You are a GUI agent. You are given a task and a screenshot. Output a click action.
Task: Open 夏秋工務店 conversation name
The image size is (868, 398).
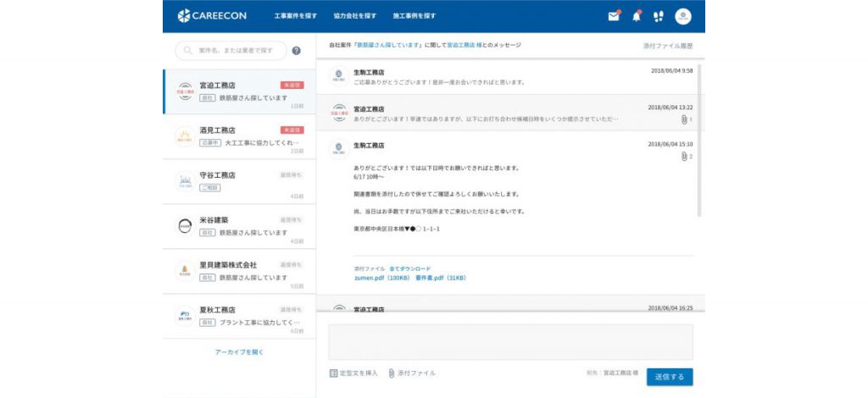pyautogui.click(x=218, y=310)
